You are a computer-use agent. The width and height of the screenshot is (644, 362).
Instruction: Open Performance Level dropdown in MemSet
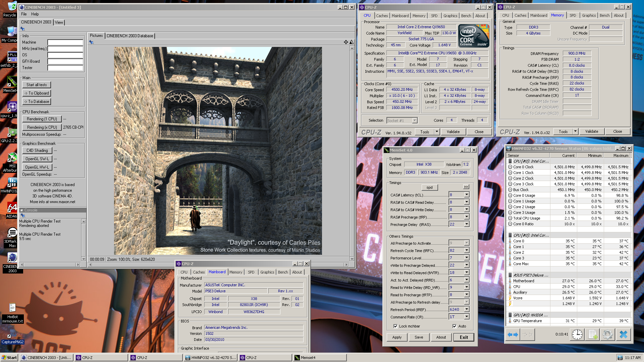[x=467, y=258]
